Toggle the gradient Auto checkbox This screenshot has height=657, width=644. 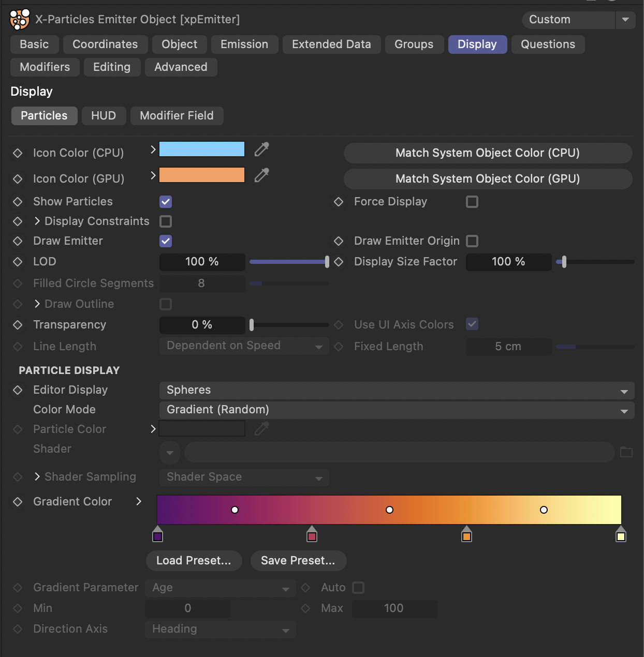pyautogui.click(x=358, y=588)
